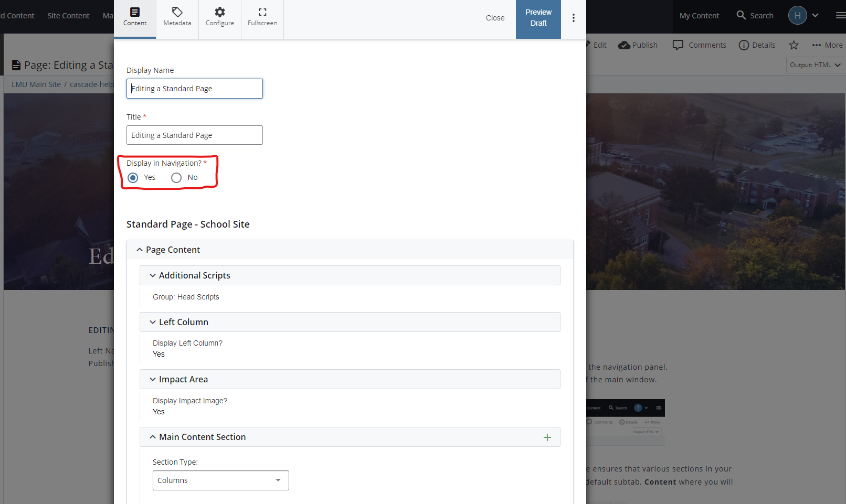Open the Details info icon
This screenshot has height=504, width=846.
point(744,45)
